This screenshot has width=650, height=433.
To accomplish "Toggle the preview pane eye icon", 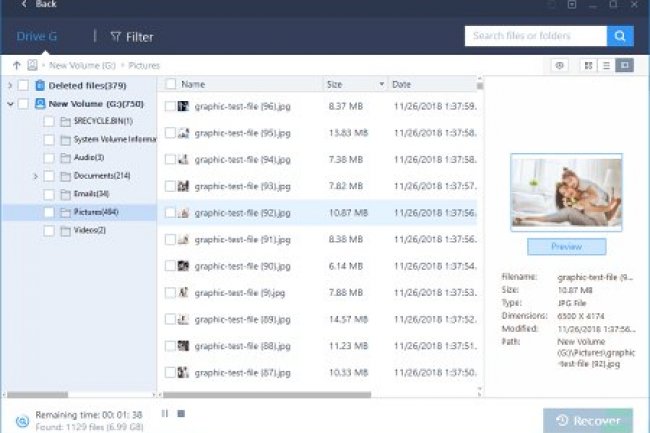I will click(x=560, y=65).
